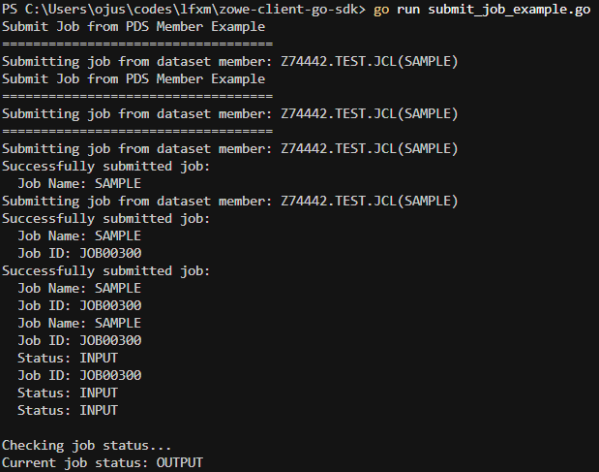This screenshot has height=472, width=599.
Task: Click the second 'Submit Job from PDS Member Example' line
Action: [x=133, y=79]
